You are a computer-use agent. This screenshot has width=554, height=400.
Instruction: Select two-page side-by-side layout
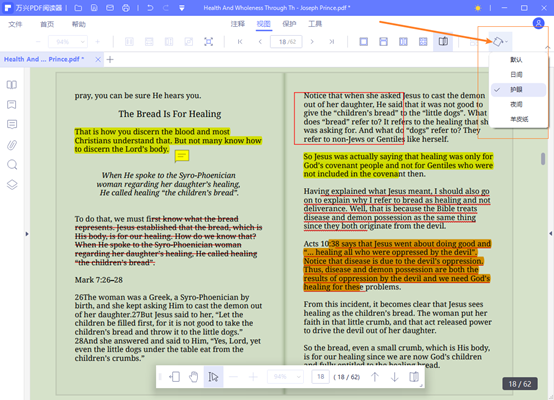403,42
